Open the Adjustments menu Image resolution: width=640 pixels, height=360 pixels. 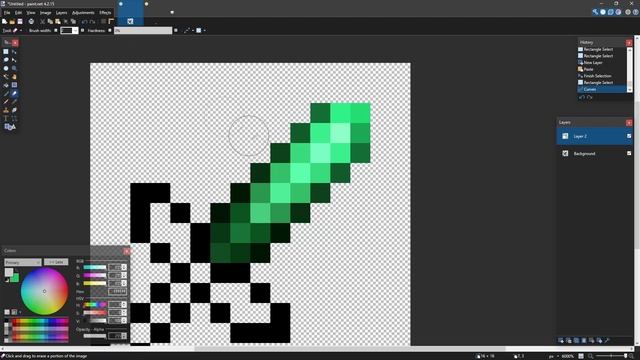pyautogui.click(x=83, y=13)
